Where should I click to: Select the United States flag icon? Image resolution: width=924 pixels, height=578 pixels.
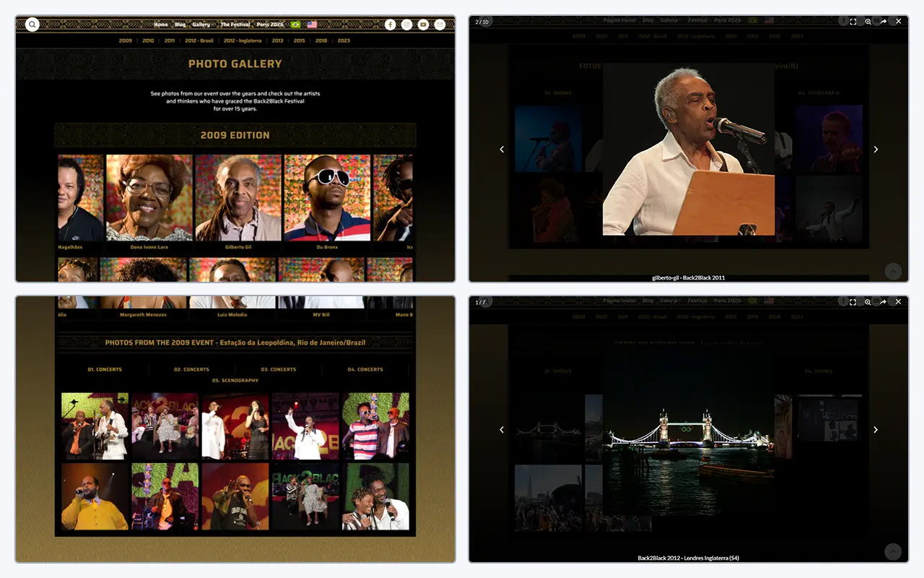click(312, 25)
